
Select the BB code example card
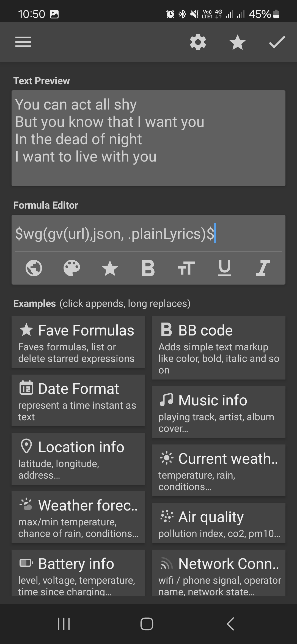tap(219, 348)
